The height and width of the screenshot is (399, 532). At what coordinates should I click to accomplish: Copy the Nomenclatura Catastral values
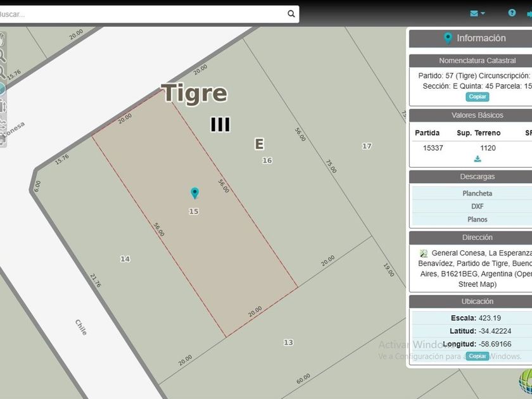click(478, 97)
